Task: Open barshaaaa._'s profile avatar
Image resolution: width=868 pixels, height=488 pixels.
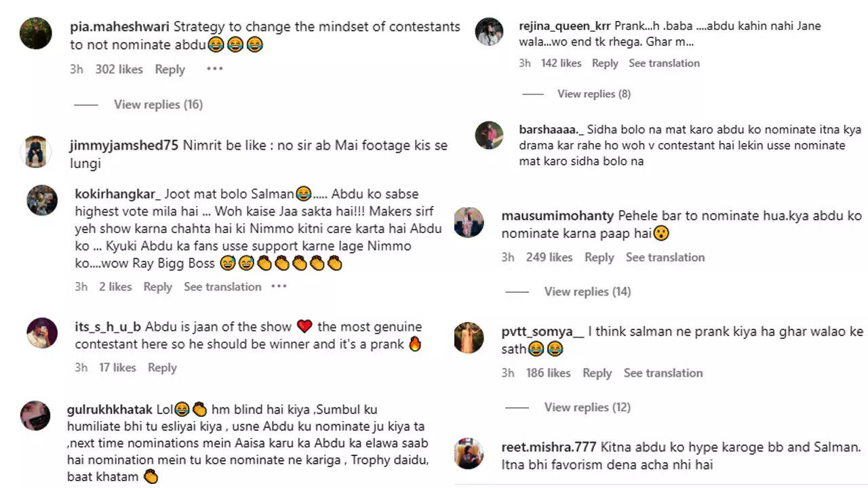Action: pyautogui.click(x=489, y=136)
